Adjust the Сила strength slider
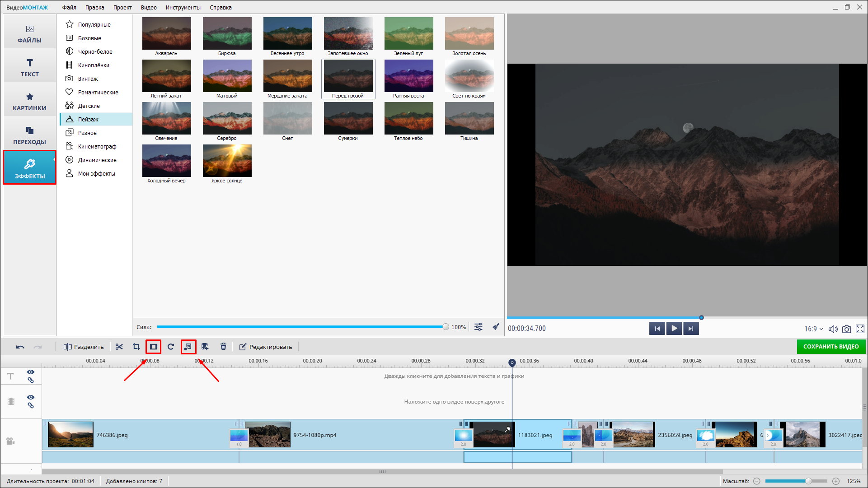The height and width of the screenshot is (488, 868). click(x=446, y=327)
